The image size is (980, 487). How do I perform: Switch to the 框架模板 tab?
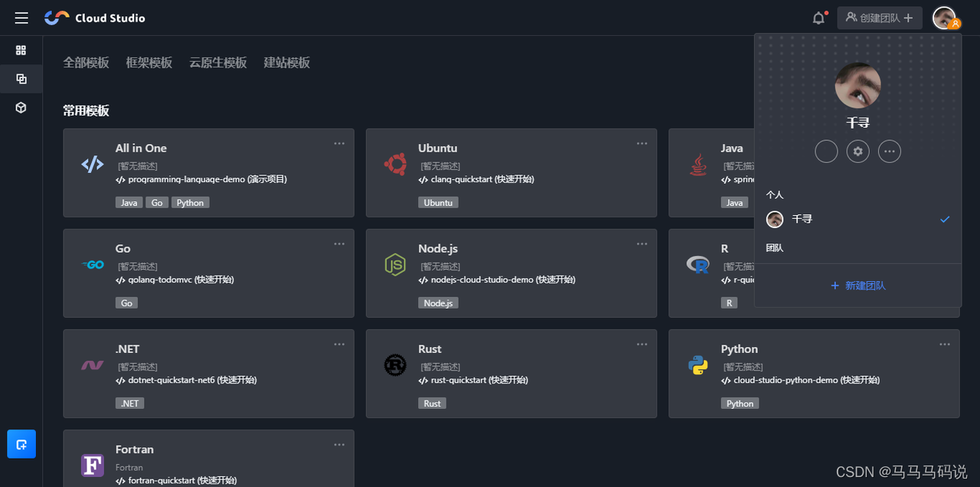point(149,63)
